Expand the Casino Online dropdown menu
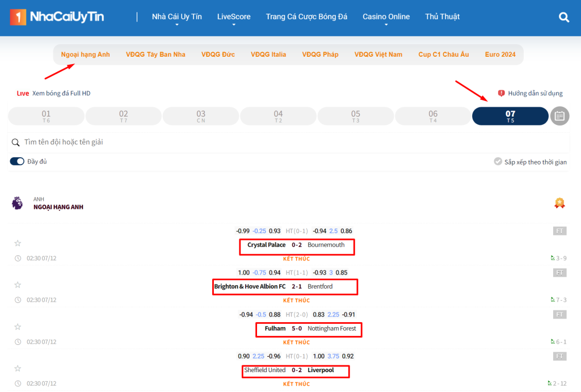 point(386,17)
